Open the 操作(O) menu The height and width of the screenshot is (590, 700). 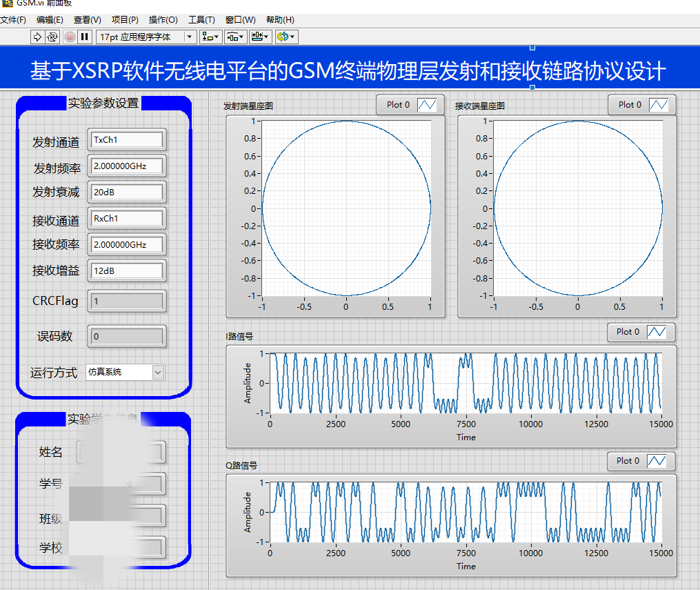(x=163, y=19)
